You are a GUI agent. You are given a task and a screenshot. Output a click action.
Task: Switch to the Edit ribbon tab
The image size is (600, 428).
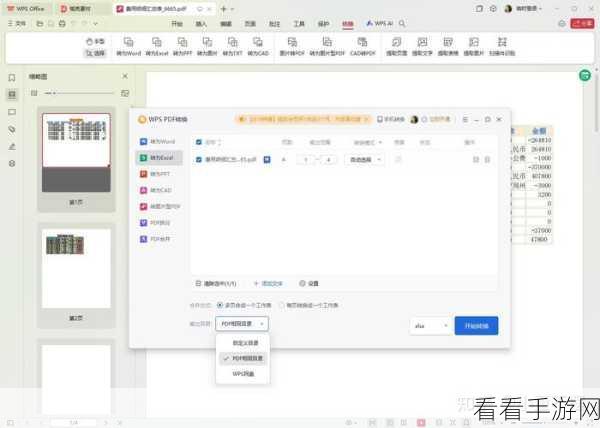coord(226,24)
